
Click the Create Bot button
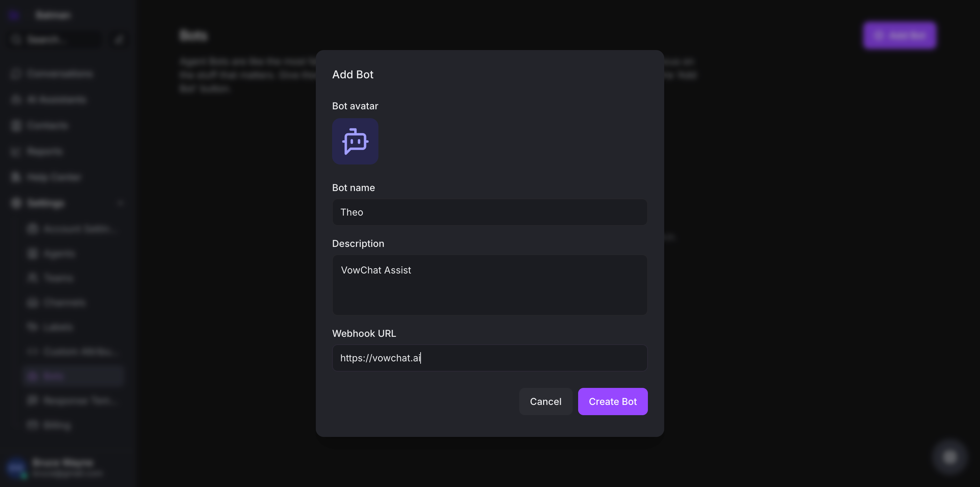click(x=612, y=401)
